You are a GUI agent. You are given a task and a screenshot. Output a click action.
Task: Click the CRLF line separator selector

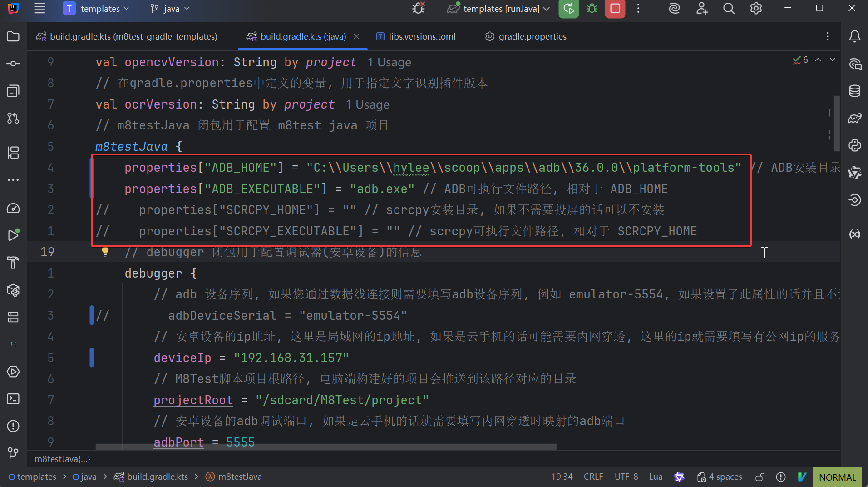(593, 477)
